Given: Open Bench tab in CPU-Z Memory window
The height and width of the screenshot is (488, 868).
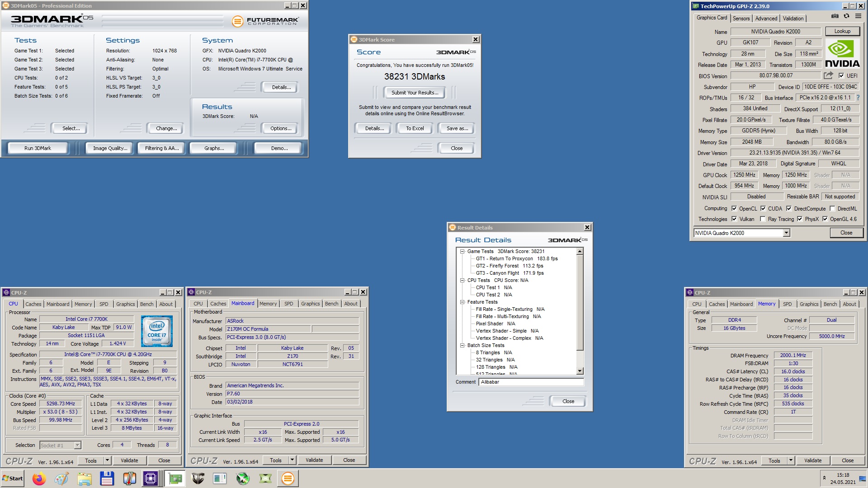Looking at the screenshot, I should tap(830, 304).
